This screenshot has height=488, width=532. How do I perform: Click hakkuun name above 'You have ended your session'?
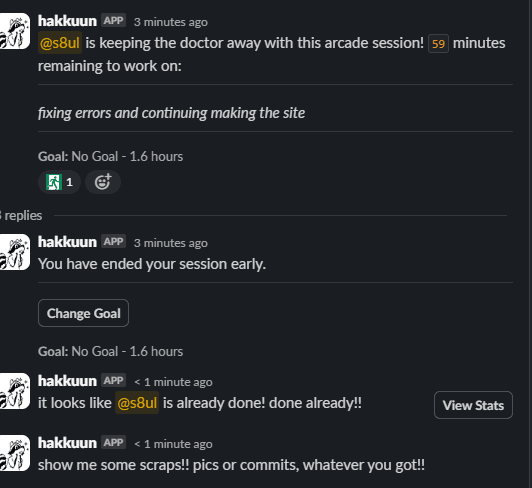(67, 242)
